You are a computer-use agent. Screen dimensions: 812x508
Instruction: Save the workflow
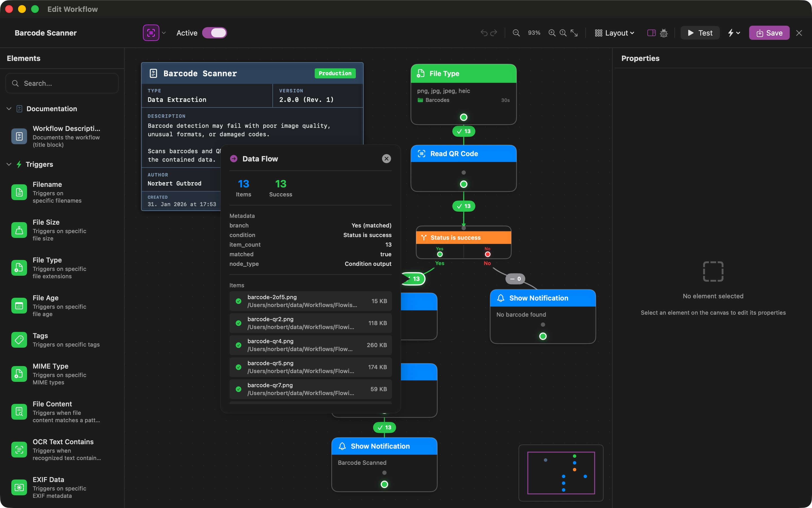click(x=769, y=33)
